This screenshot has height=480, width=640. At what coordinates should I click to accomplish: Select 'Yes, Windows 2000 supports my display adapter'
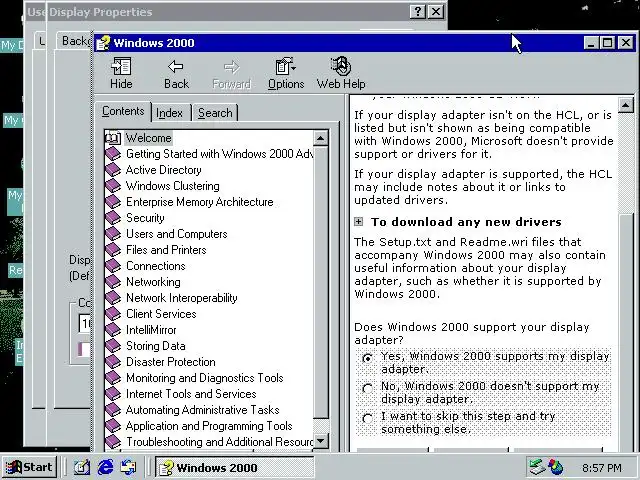point(367,358)
